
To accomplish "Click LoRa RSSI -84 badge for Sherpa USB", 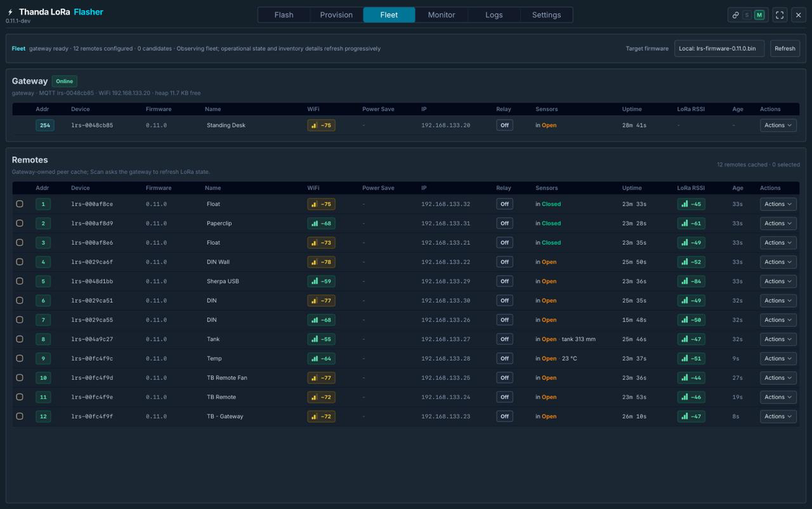I will [x=691, y=281].
